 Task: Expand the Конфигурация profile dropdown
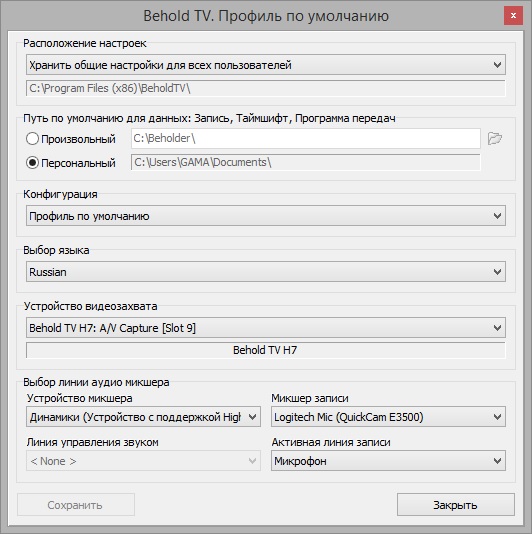point(266,216)
